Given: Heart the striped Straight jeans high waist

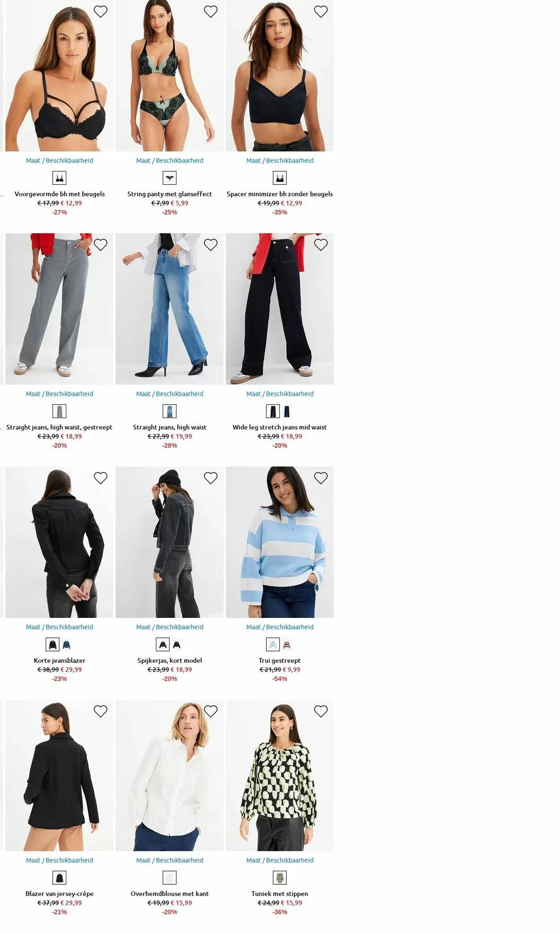Looking at the screenshot, I should [x=100, y=245].
